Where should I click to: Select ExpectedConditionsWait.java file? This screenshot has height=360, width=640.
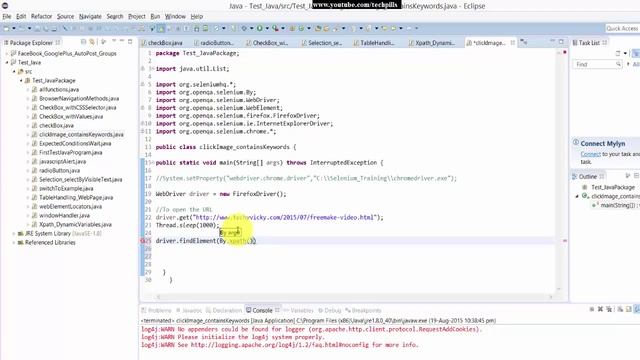pos(75,143)
